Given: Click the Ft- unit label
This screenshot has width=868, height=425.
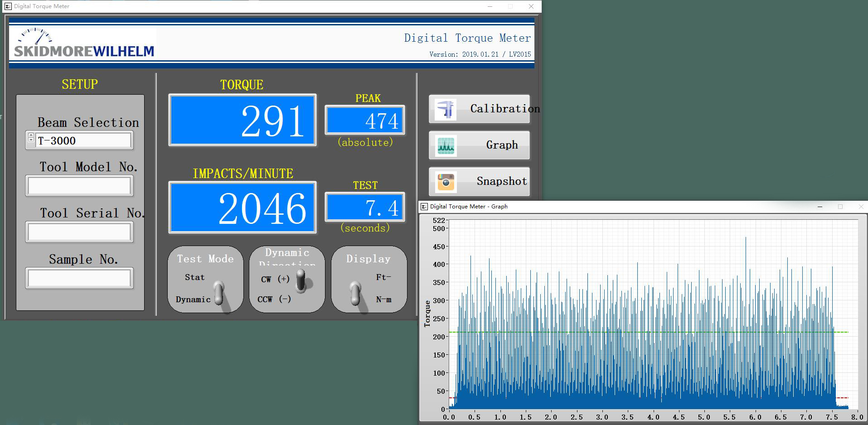Looking at the screenshot, I should coord(383,277).
